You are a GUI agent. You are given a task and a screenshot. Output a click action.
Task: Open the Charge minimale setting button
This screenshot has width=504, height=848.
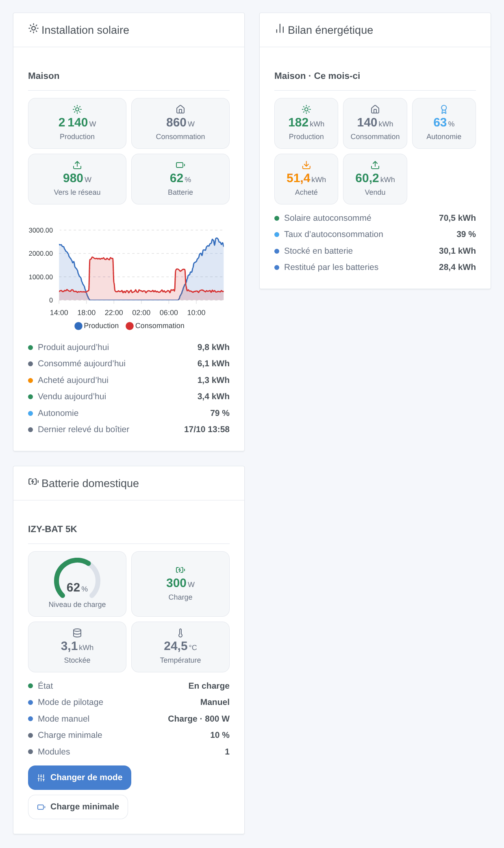[x=78, y=807]
